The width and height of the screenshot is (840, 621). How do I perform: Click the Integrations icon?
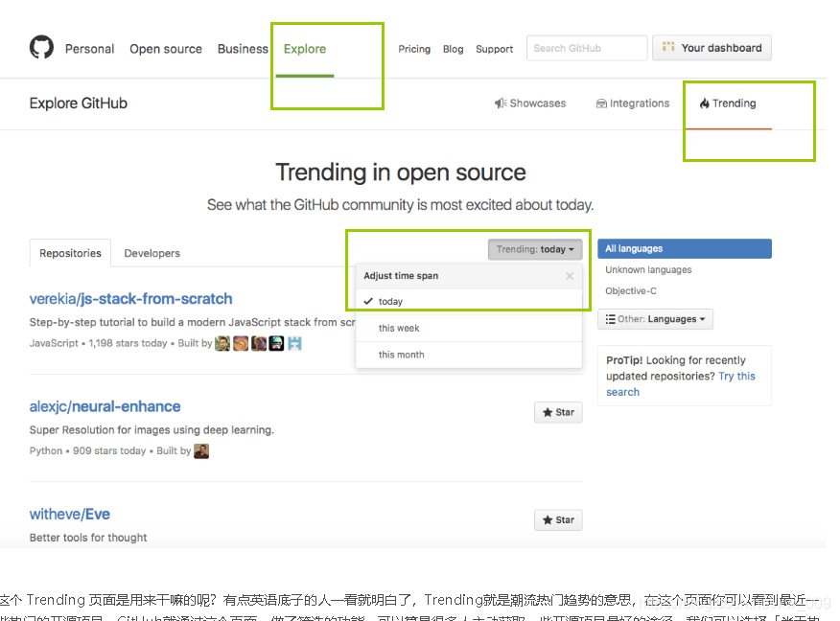[601, 103]
